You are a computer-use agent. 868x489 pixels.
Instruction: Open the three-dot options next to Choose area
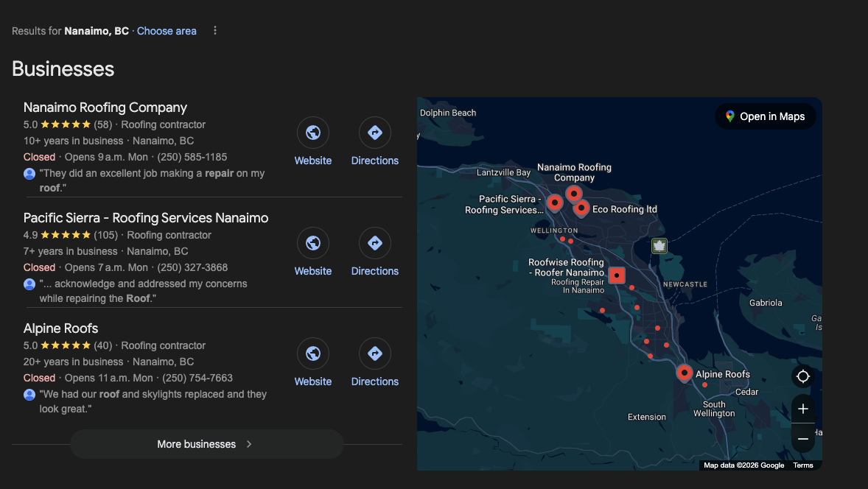click(214, 30)
